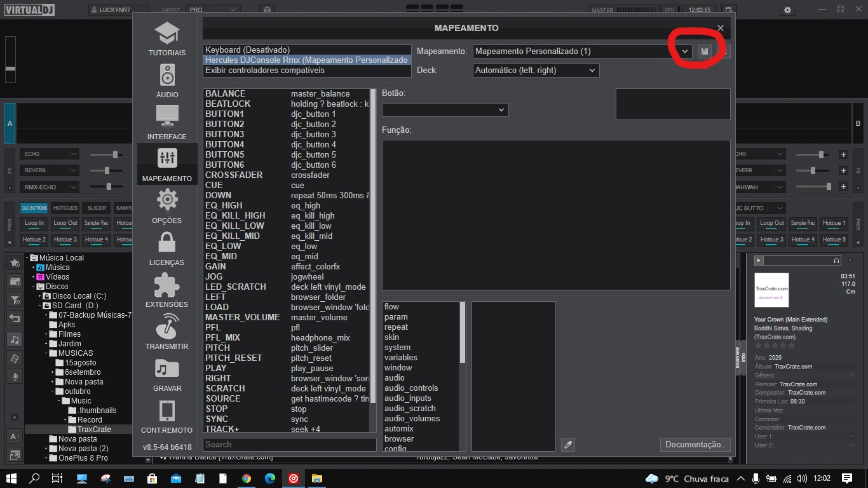Save mapping with the floppy disk icon
This screenshot has width=868, height=488.
[704, 51]
